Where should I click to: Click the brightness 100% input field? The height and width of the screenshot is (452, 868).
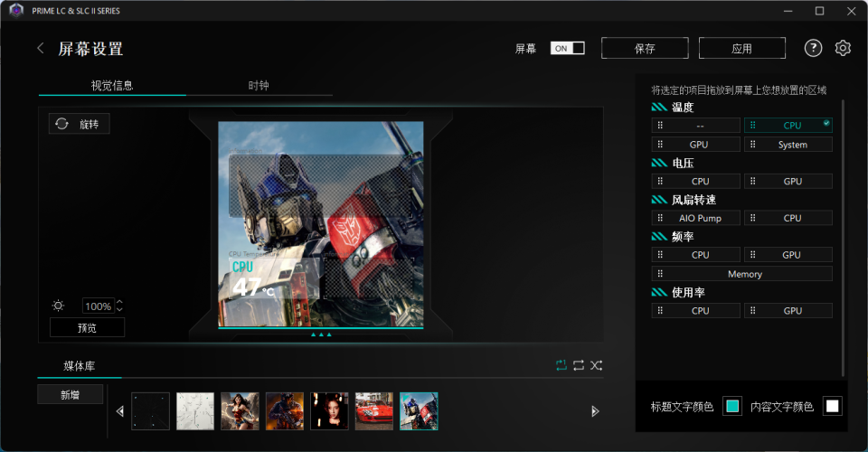coord(98,306)
